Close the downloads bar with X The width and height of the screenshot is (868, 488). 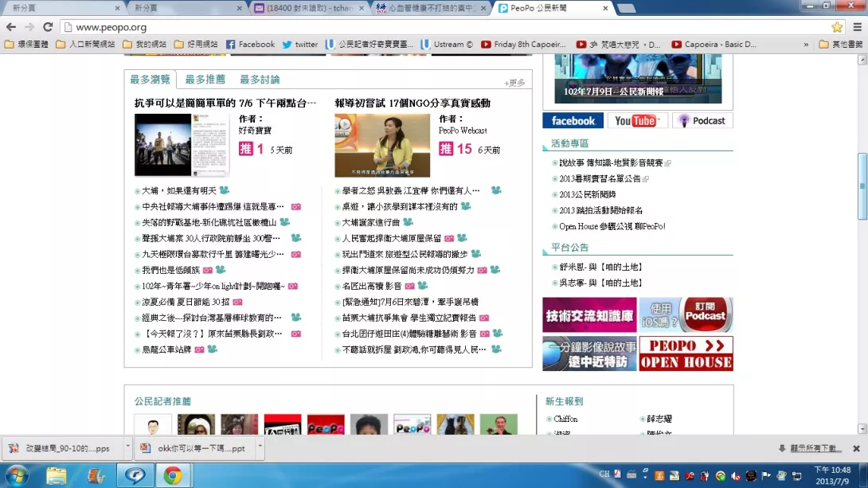coord(856,448)
